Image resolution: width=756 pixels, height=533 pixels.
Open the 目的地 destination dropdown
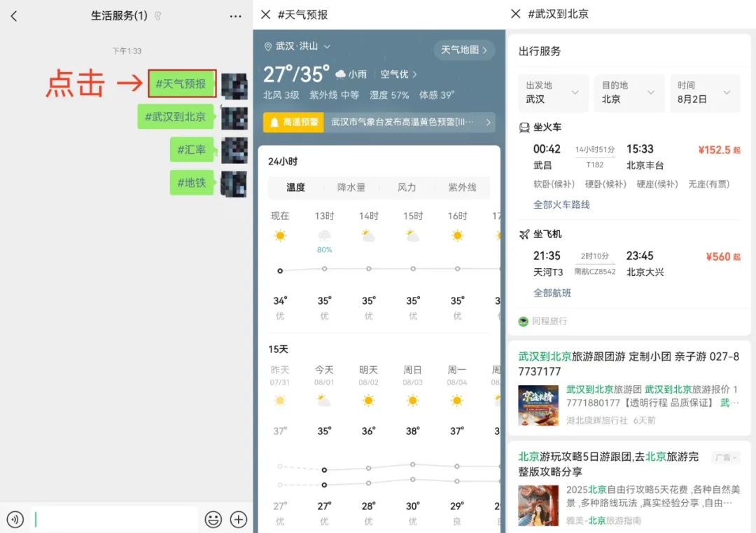(x=628, y=91)
